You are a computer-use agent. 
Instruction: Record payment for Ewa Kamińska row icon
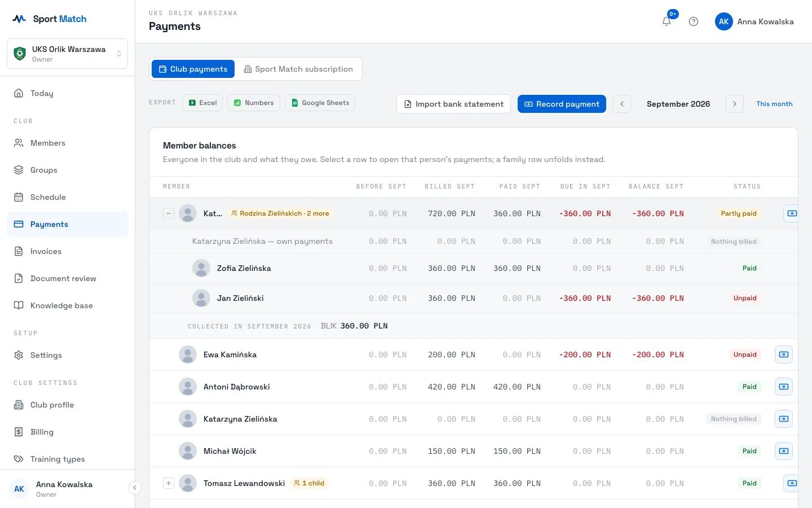(784, 354)
